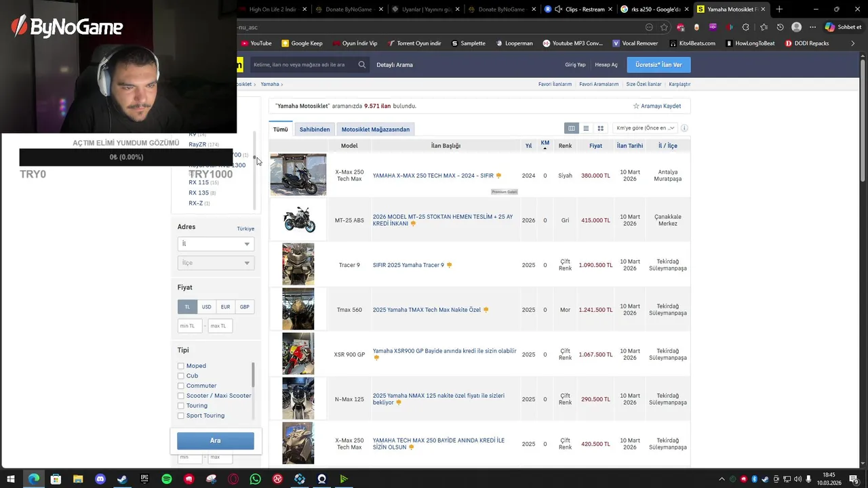The width and height of the screenshot is (868, 488).
Task: Click the search magnifier icon
Action: (x=362, y=64)
